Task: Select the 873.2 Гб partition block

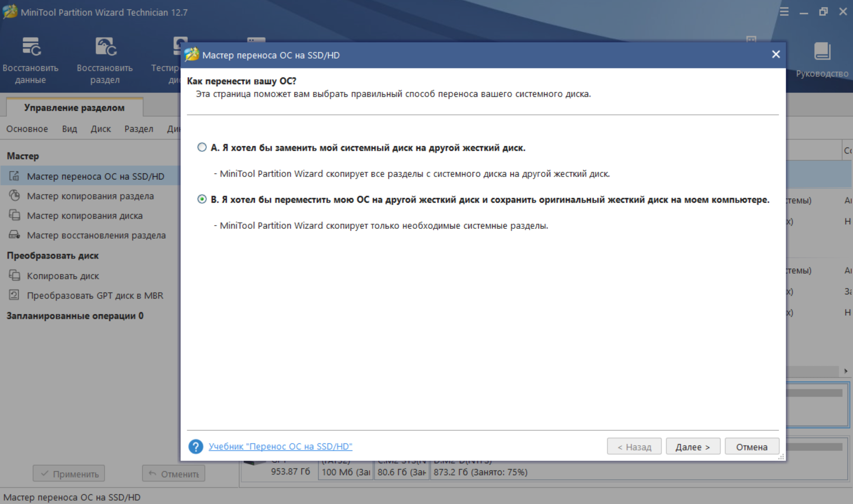Action: pos(638,471)
